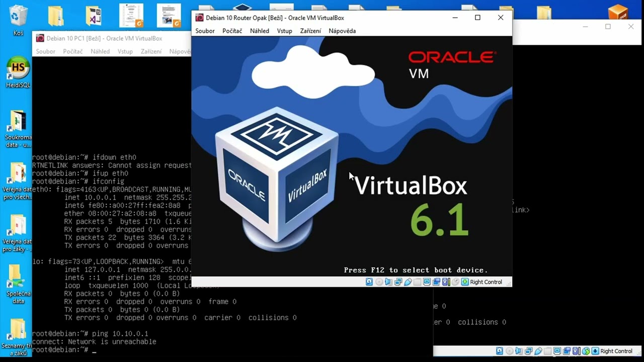This screenshot has height=362, width=644.
Task: Select the Společná data desktop folder
Action: pyautogui.click(x=18, y=284)
